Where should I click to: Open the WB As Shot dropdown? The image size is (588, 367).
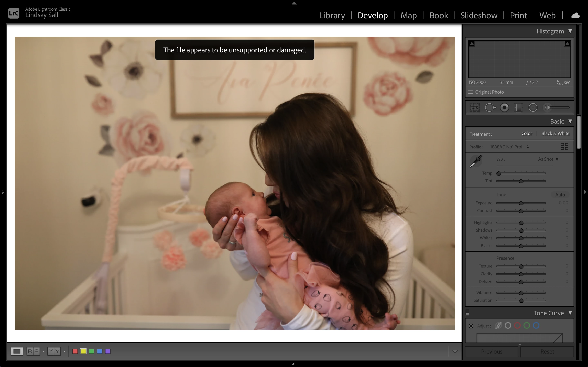[548, 159]
